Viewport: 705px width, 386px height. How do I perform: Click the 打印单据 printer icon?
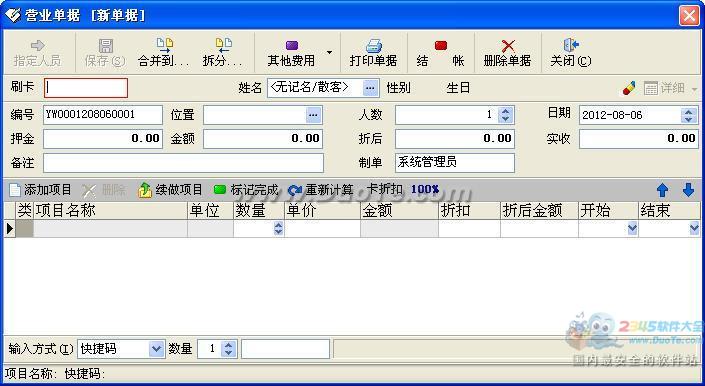point(374,46)
